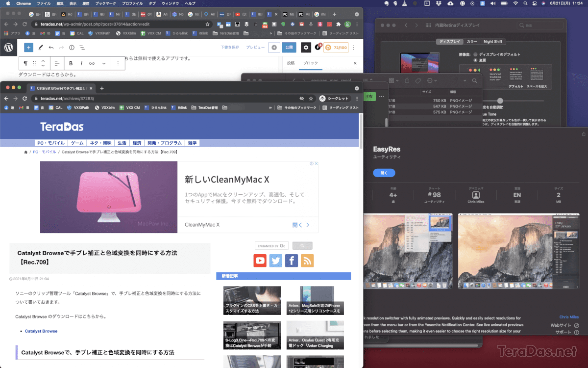
Task: Expand the hidden bookmarks chevron in incognito window
Action: 270,107
